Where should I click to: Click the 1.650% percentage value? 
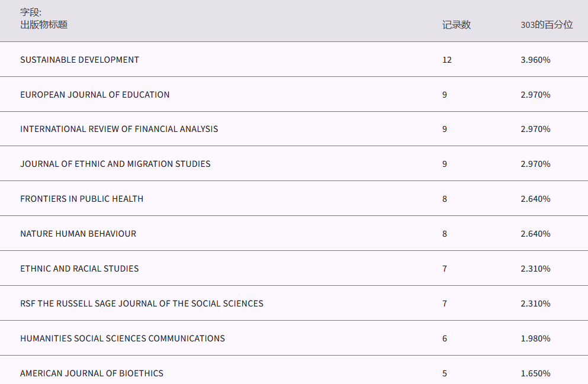coord(535,373)
